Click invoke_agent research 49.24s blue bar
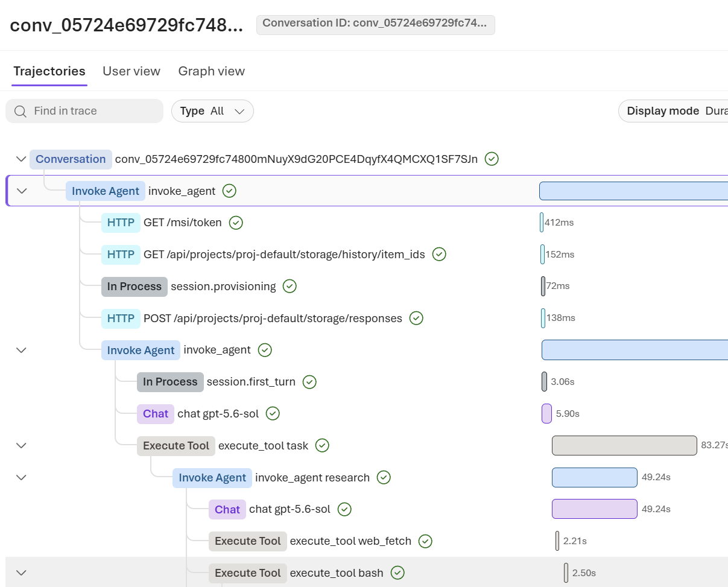The width and height of the screenshot is (728, 587). (595, 478)
